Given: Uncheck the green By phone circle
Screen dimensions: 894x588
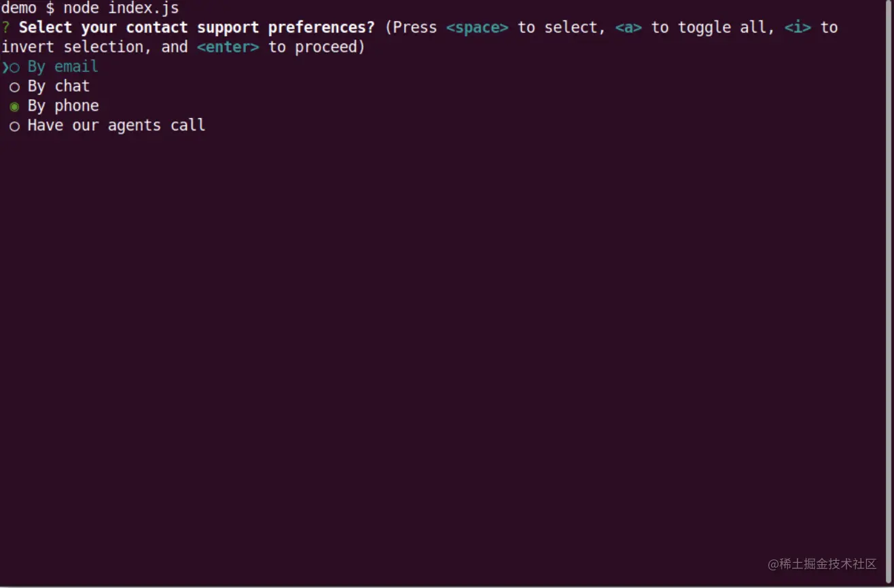Looking at the screenshot, I should (x=14, y=107).
